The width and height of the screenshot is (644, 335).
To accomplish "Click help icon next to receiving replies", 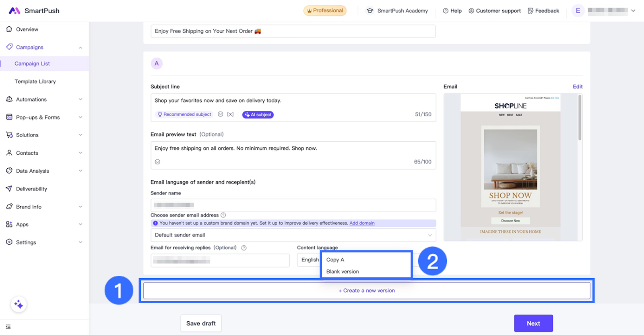I will [x=244, y=248].
